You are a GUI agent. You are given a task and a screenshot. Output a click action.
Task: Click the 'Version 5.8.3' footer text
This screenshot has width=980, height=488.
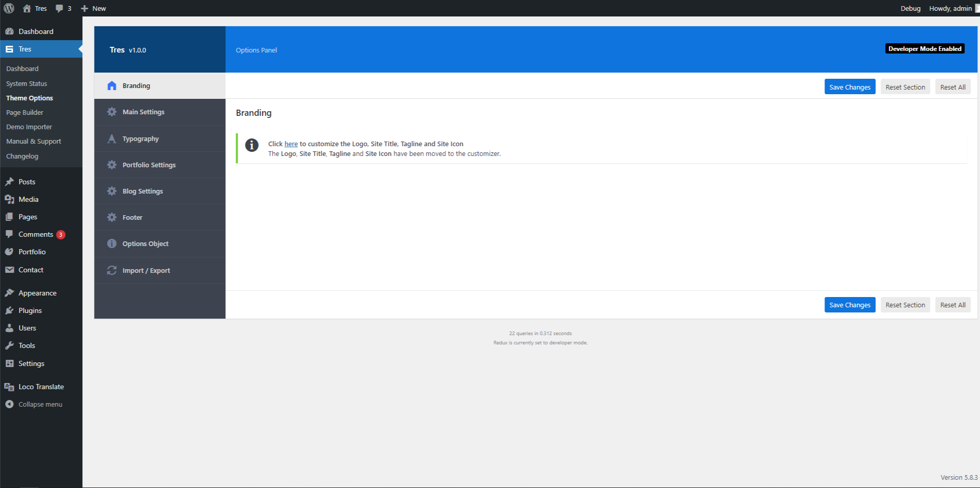959,477
